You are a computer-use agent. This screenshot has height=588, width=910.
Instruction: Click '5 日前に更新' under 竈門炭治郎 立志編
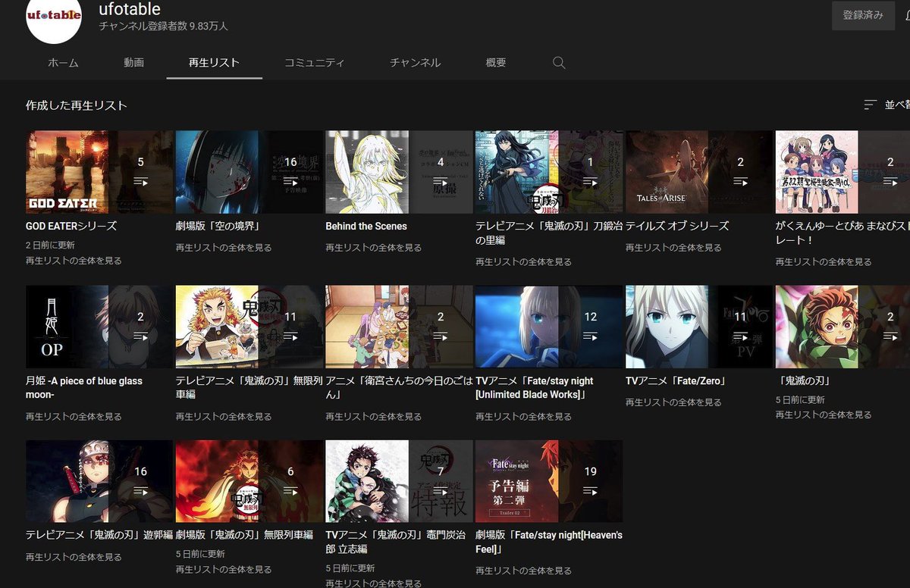(x=350, y=568)
